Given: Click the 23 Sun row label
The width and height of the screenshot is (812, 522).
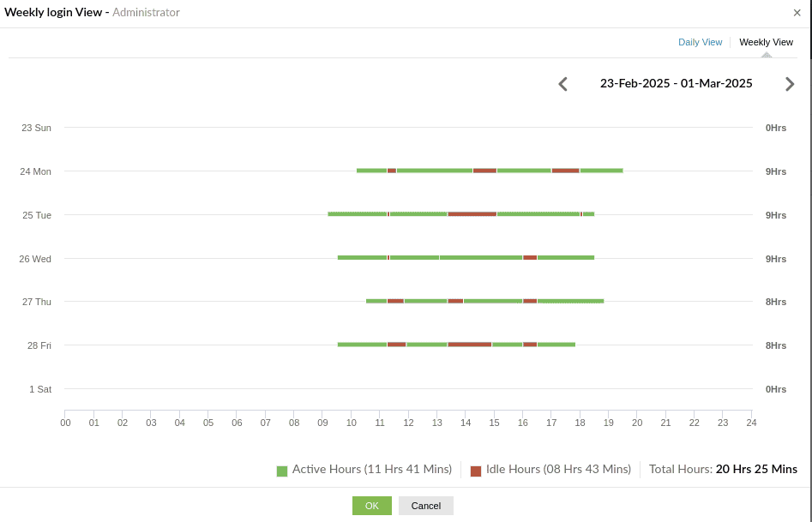Looking at the screenshot, I should pos(36,127).
